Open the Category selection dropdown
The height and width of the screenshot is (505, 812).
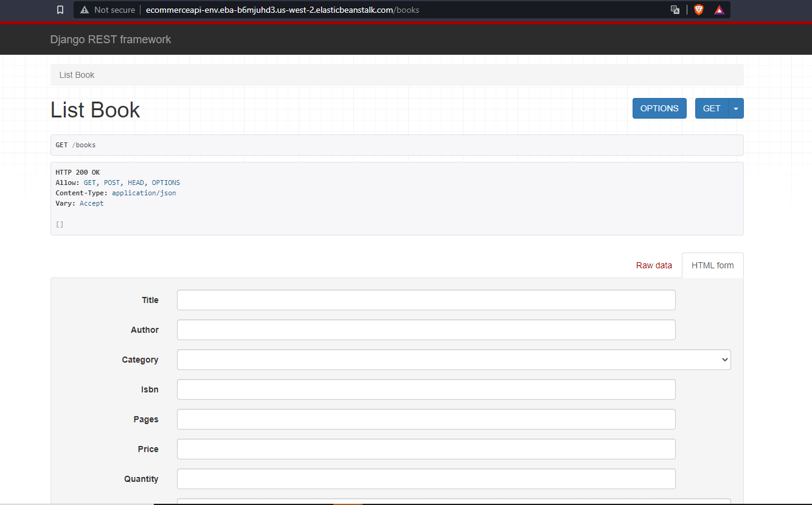[453, 360]
